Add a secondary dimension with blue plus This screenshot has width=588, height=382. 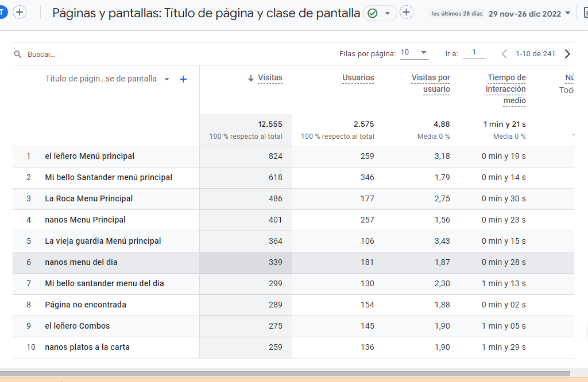coord(183,79)
